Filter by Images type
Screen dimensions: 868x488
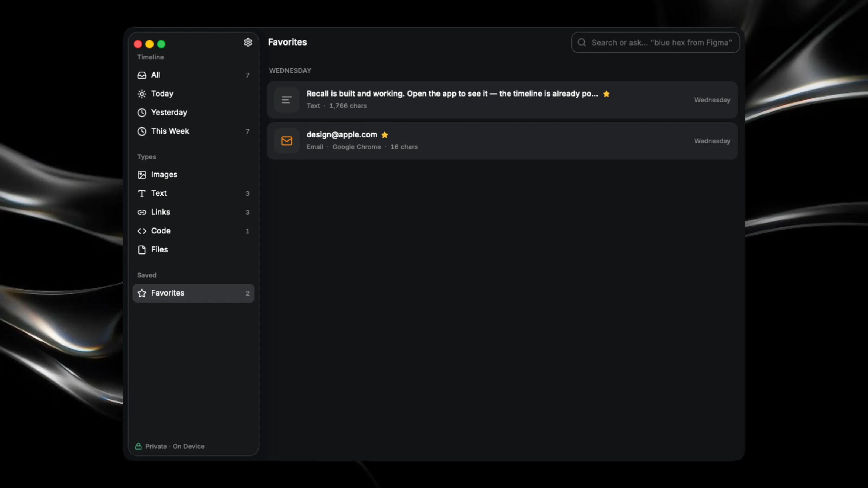193,175
